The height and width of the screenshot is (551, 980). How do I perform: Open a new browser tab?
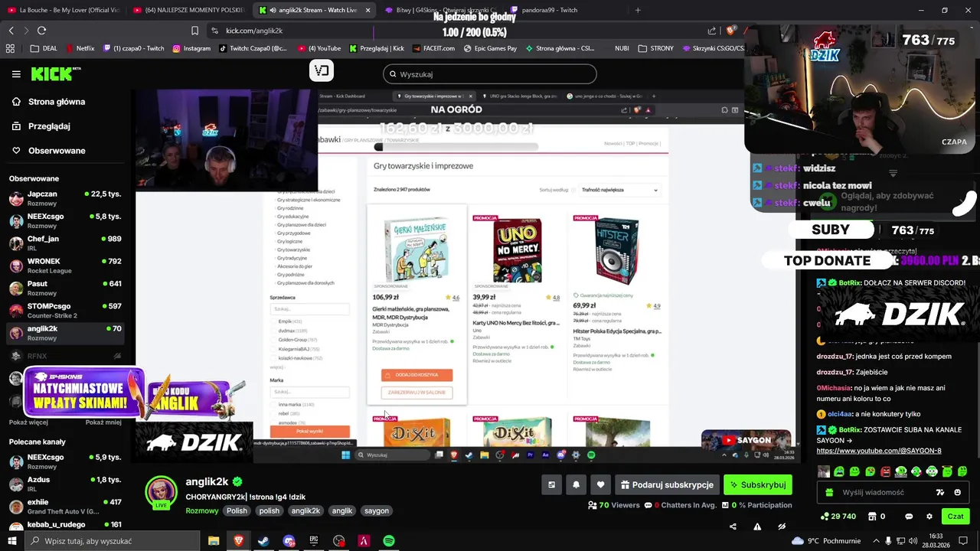638,10
